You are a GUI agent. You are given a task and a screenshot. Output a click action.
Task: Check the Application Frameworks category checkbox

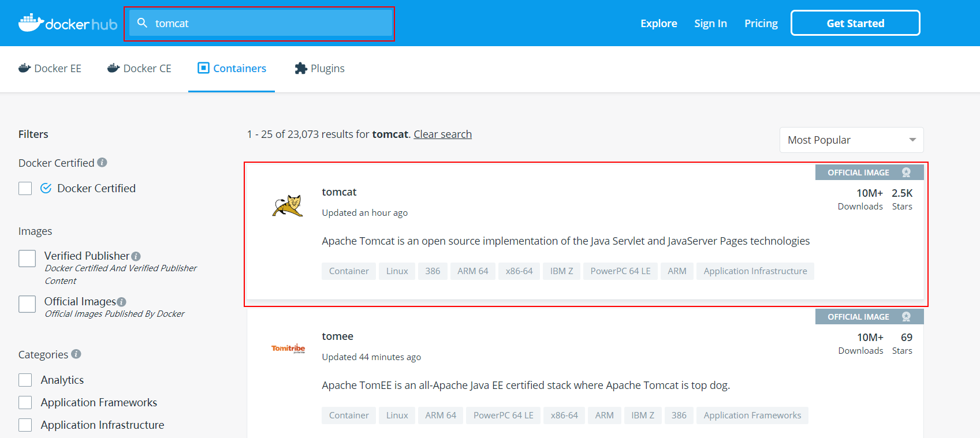point(25,402)
